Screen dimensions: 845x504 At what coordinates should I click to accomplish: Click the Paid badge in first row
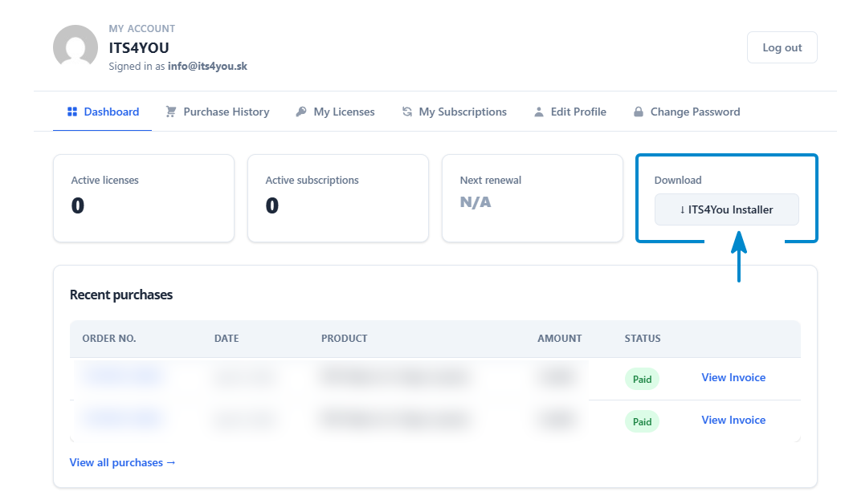tap(642, 379)
